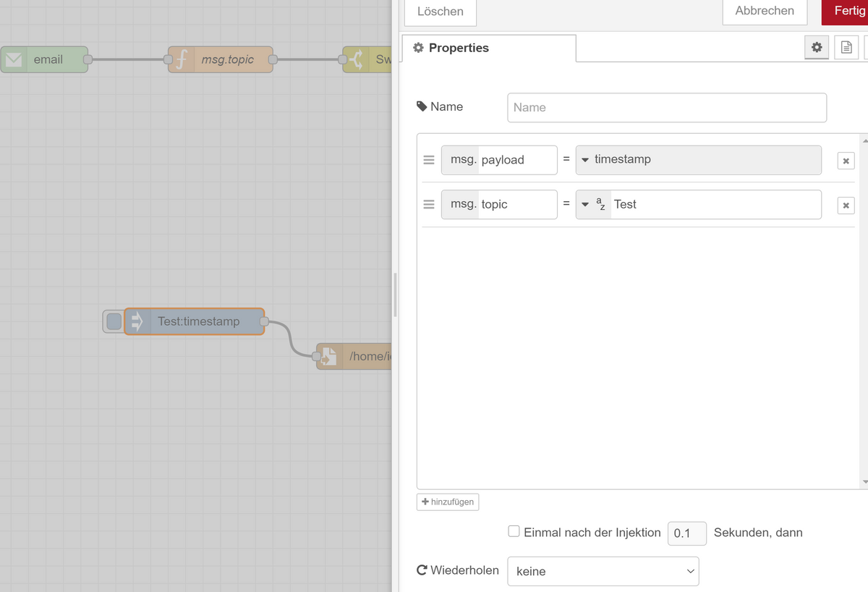868x592 pixels.
Task: Click the file node icon
Action: click(329, 356)
